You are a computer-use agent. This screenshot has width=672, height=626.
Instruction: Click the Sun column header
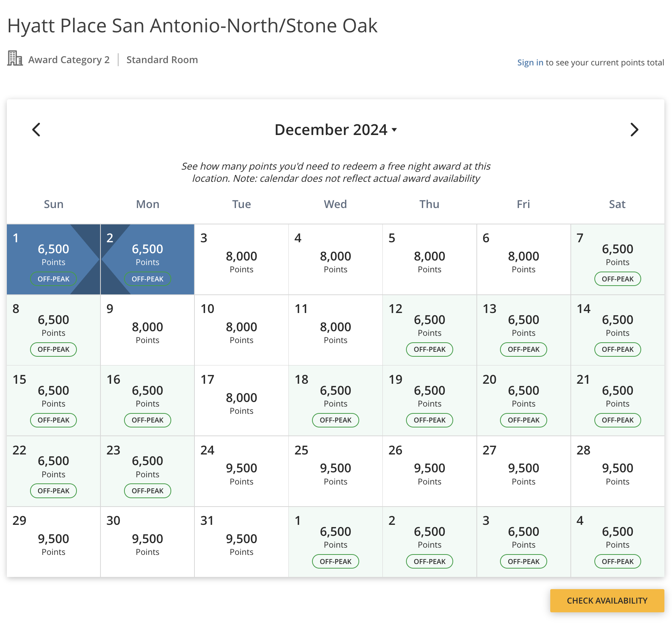[54, 204]
